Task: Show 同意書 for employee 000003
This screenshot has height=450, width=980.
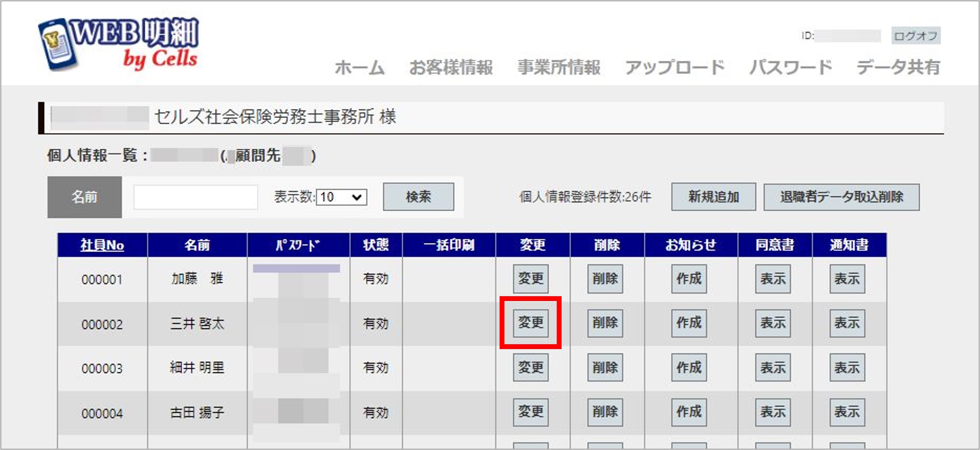Action: pos(773,367)
